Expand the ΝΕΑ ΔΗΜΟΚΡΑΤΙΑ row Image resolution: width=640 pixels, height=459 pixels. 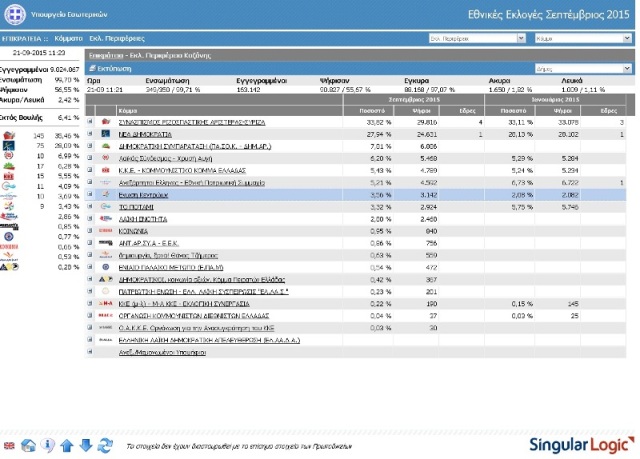pos(91,133)
